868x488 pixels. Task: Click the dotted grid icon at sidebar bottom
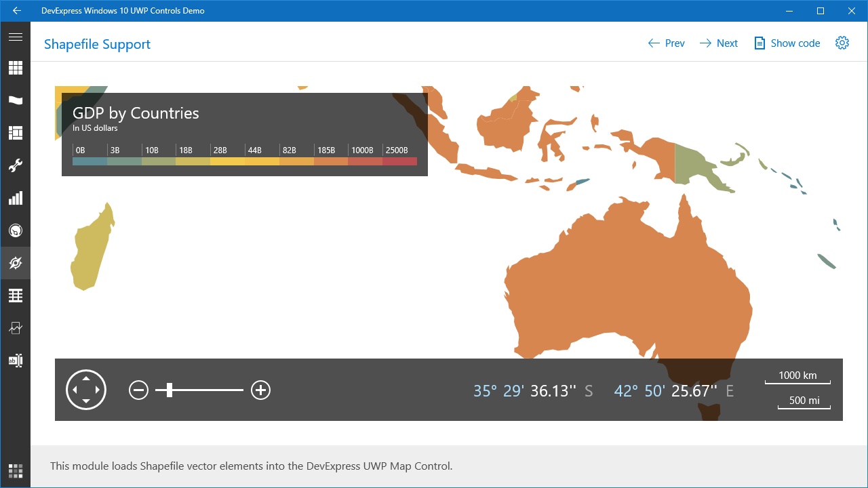point(15,471)
